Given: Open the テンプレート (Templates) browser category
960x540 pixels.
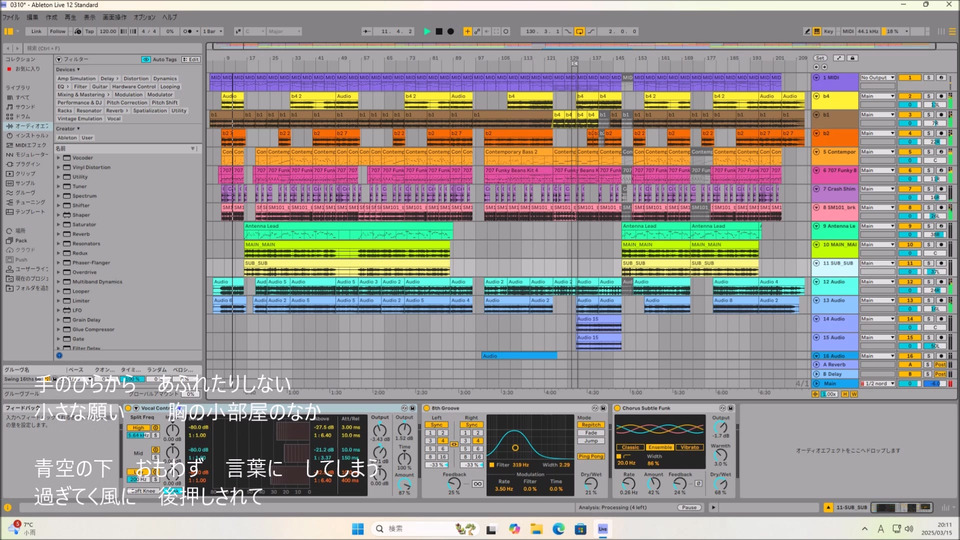Looking at the screenshot, I should (29, 212).
